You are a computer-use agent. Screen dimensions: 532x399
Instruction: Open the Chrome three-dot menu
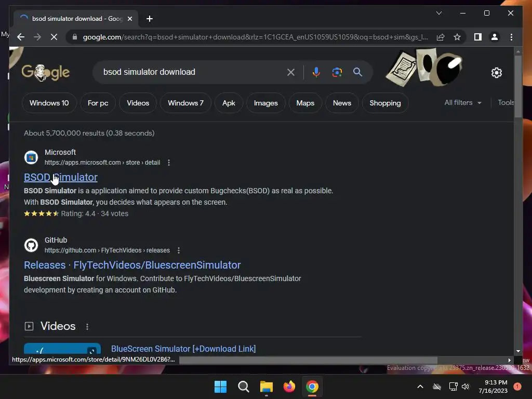point(511,37)
